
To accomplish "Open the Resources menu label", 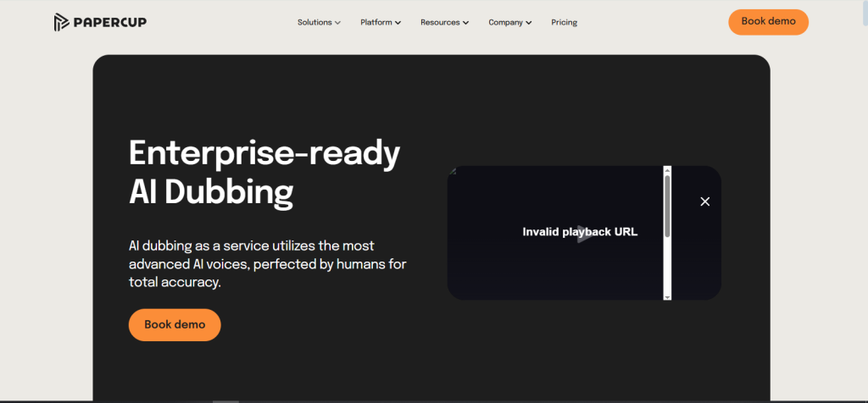I will tap(440, 23).
